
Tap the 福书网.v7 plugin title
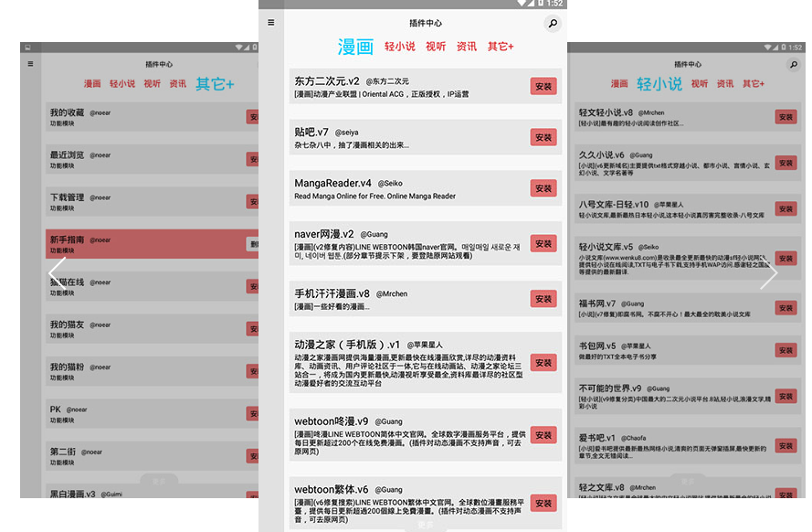[x=597, y=303]
